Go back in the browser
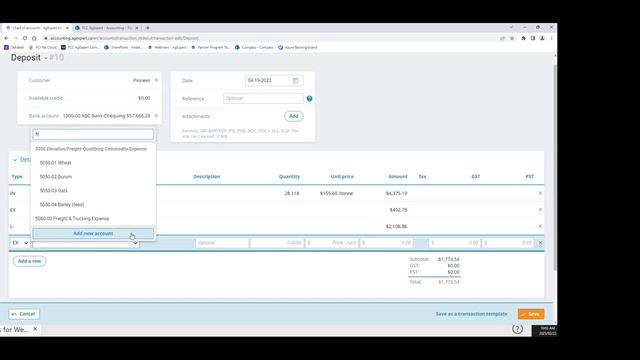The width and height of the screenshot is (640, 360). tap(7, 38)
